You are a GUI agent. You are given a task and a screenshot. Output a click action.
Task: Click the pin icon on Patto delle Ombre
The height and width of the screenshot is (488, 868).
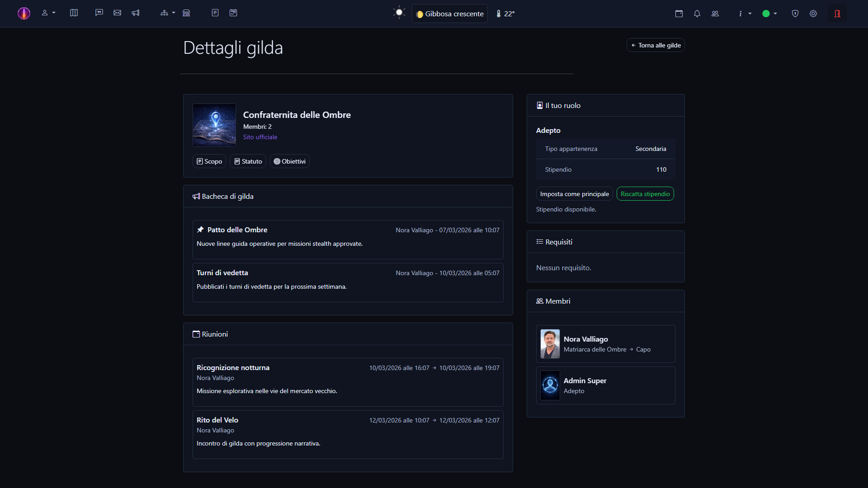tap(200, 230)
